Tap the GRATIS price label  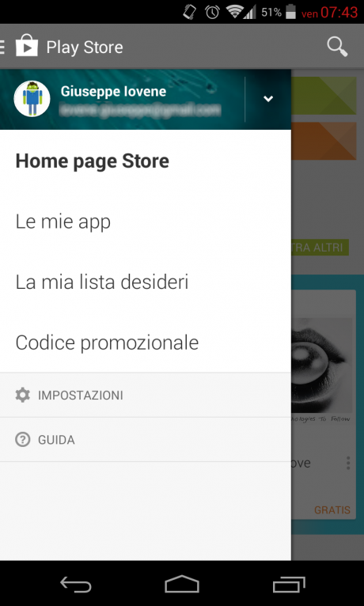click(x=332, y=509)
